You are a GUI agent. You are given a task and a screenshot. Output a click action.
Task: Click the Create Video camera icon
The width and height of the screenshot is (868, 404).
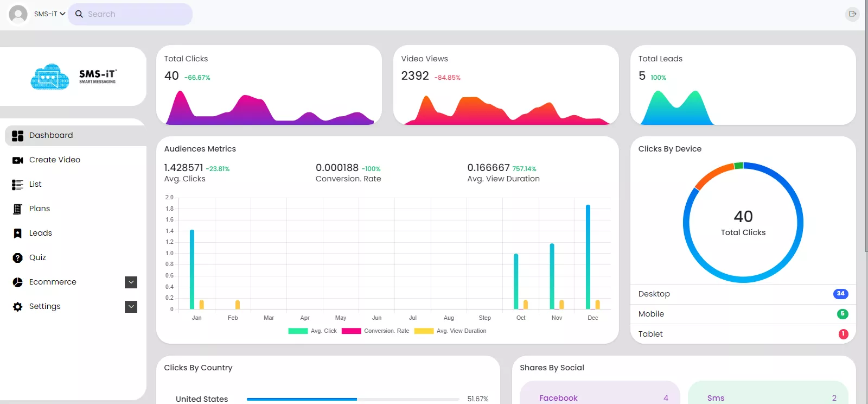17,160
